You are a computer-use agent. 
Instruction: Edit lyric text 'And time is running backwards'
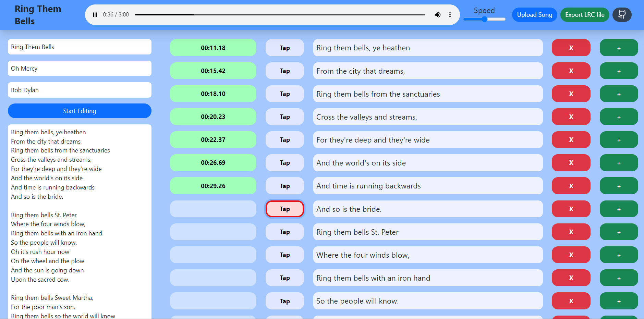click(428, 186)
